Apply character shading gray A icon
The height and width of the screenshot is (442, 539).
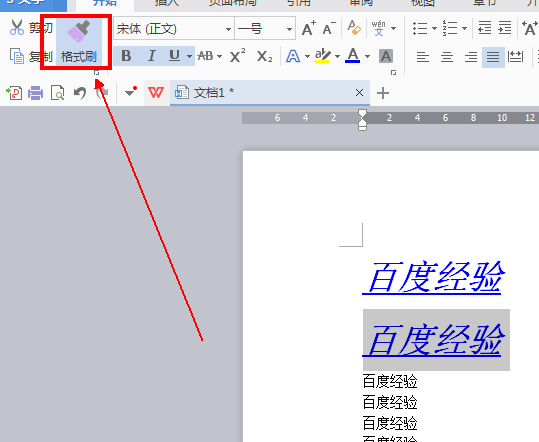tap(386, 56)
